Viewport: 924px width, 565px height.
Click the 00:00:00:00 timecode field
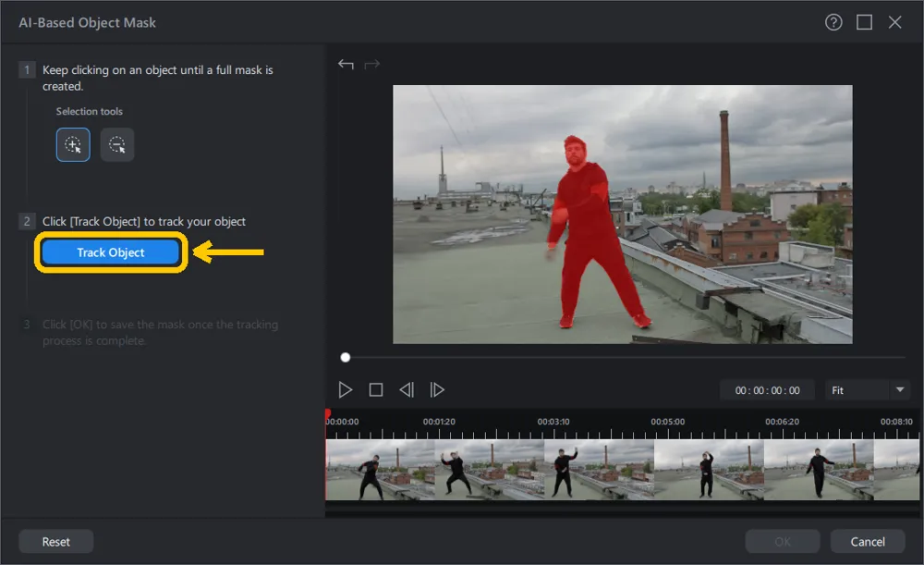pos(767,390)
